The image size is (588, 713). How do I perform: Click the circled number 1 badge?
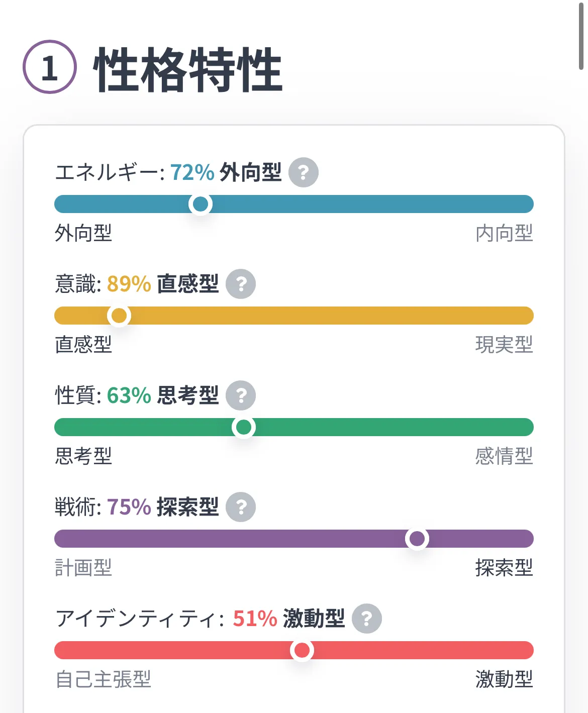50,67
